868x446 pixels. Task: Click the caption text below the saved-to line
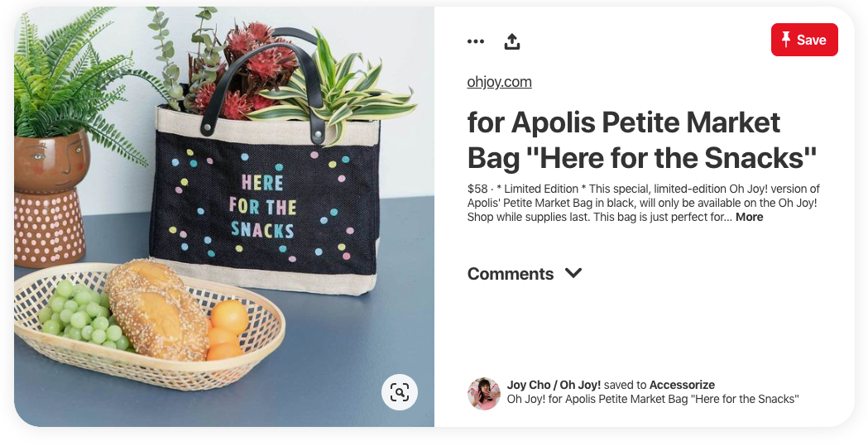[653, 399]
